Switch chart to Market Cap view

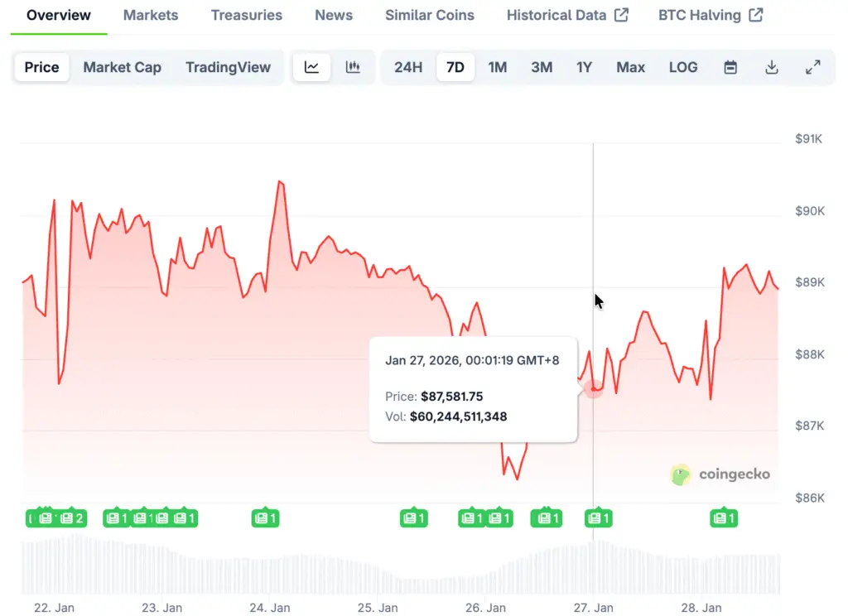[x=122, y=67]
